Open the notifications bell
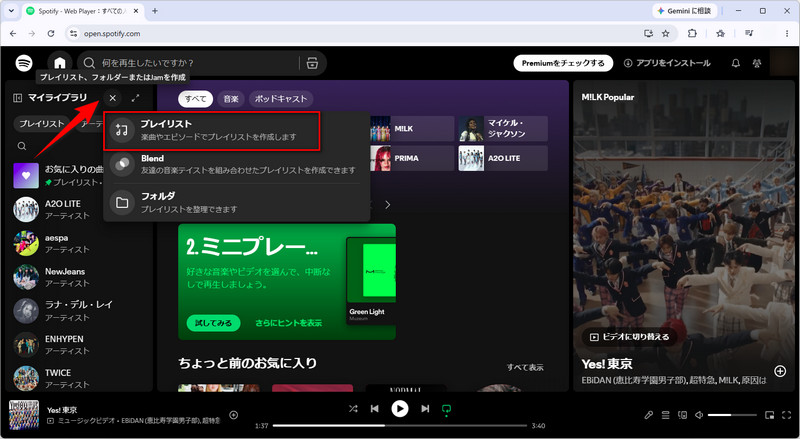The image size is (800, 439). pos(736,63)
